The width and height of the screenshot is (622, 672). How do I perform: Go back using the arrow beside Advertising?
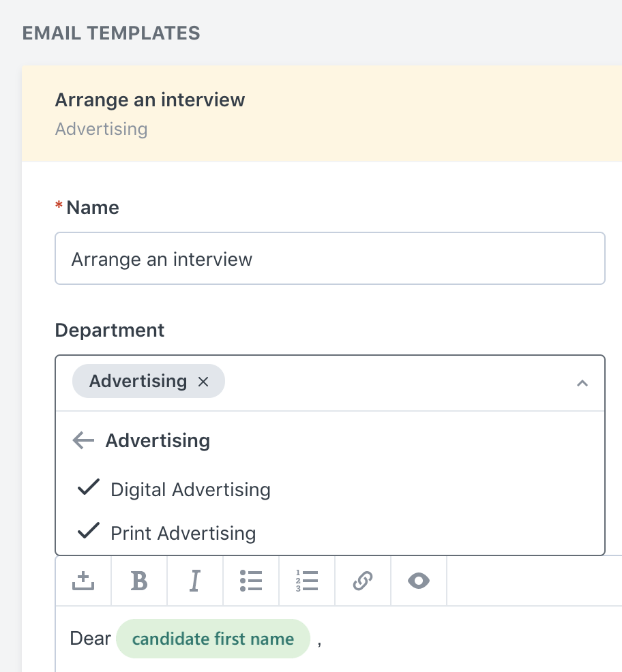(x=83, y=440)
